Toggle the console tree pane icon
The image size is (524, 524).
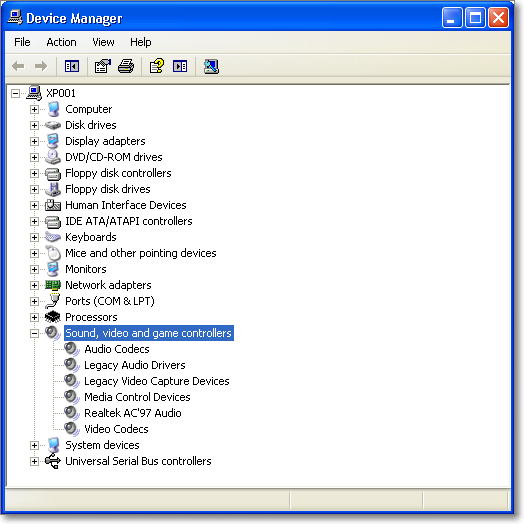[72, 66]
